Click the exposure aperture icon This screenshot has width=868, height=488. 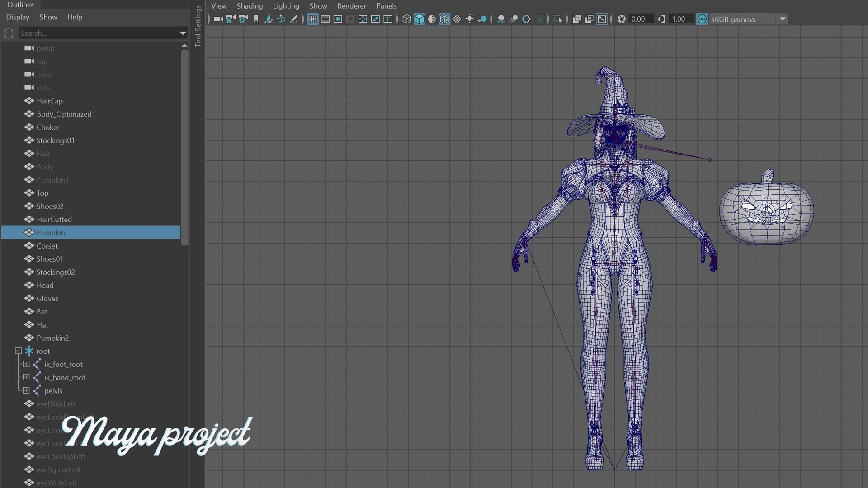(x=622, y=19)
